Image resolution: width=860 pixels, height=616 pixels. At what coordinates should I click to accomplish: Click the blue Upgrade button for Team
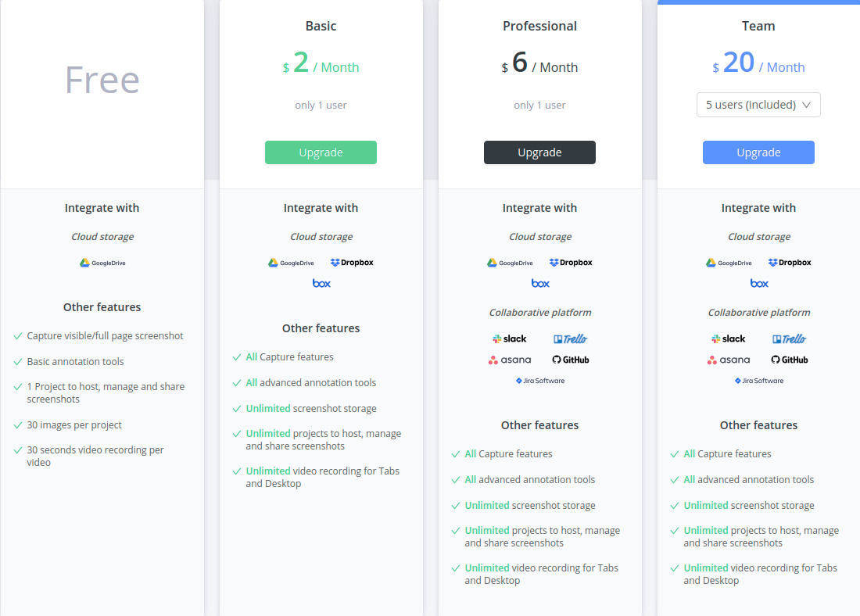click(758, 152)
